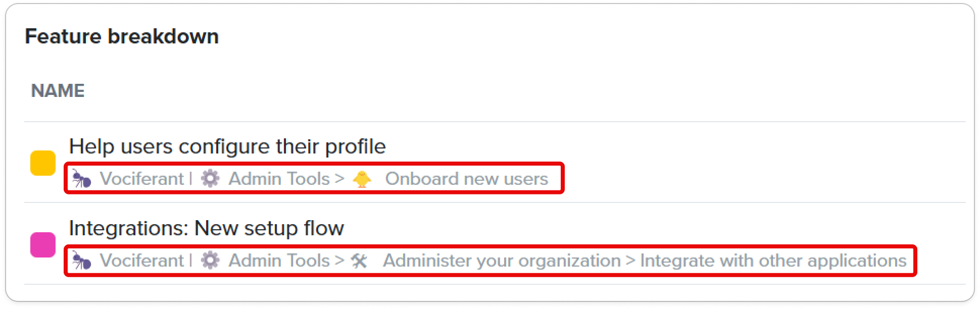Click the chevron after Administer your organization
Image resolution: width=980 pixels, height=309 pixels.
(630, 261)
